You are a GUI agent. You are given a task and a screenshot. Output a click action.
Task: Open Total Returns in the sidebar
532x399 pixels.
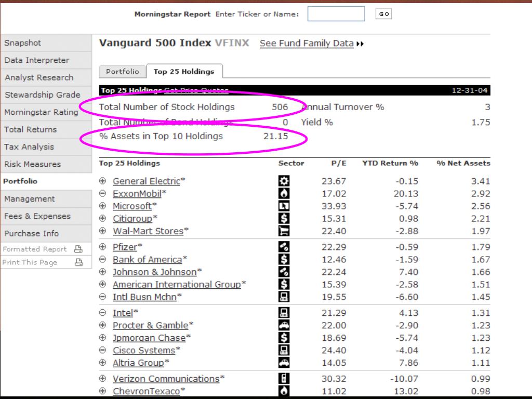click(46, 129)
